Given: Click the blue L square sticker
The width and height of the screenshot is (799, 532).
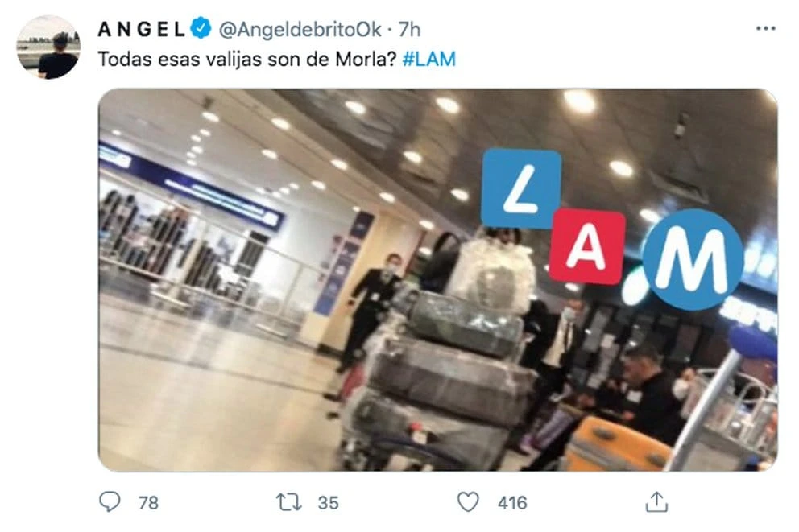Looking at the screenshot, I should click(521, 189).
